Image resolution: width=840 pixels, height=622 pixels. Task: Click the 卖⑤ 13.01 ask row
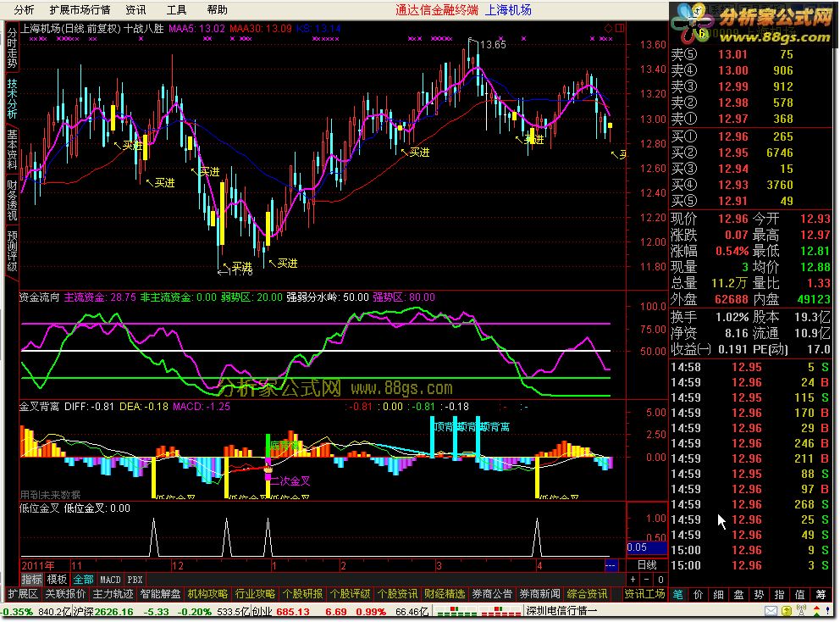750,55
